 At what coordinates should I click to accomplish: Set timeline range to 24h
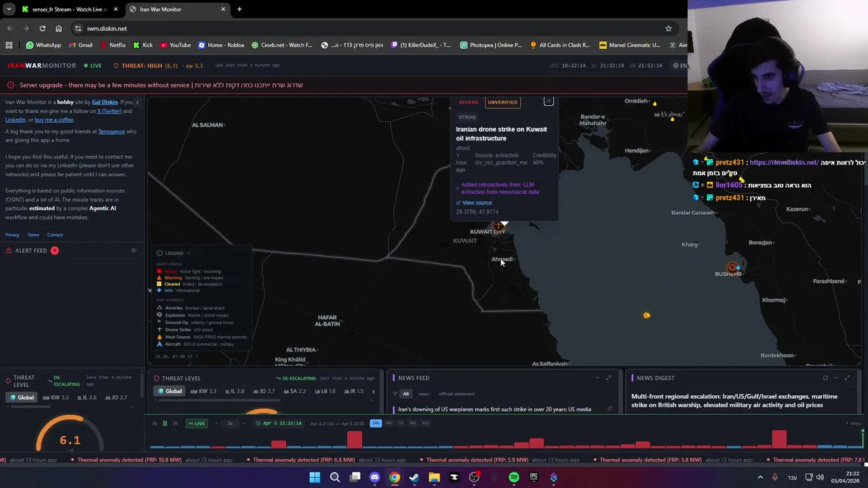click(x=376, y=423)
